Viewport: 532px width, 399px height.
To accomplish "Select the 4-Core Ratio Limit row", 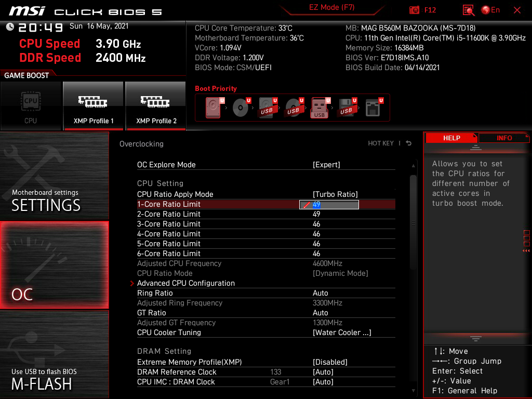I will click(x=266, y=234).
